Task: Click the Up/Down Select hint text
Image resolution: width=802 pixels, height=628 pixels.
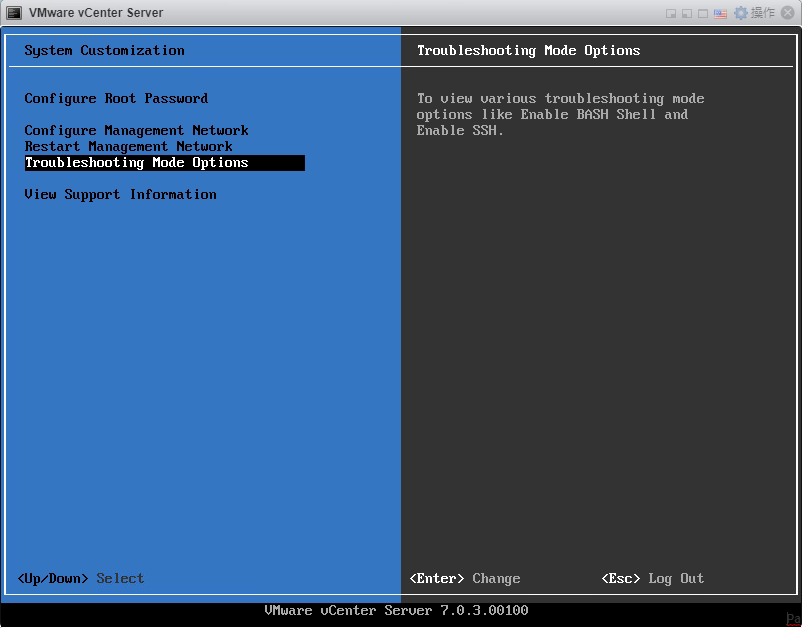Action: click(x=78, y=578)
